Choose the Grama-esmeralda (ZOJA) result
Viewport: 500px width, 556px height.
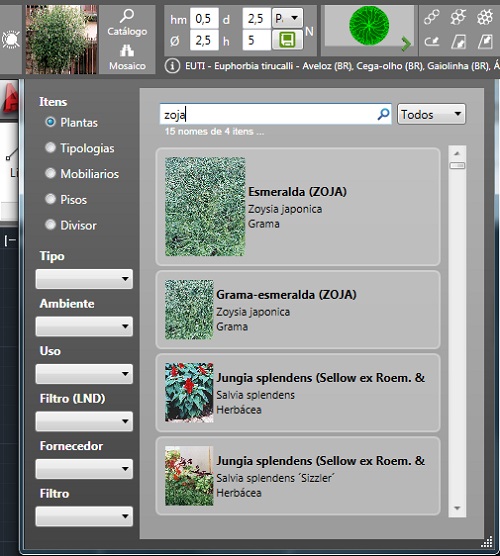[x=298, y=310]
